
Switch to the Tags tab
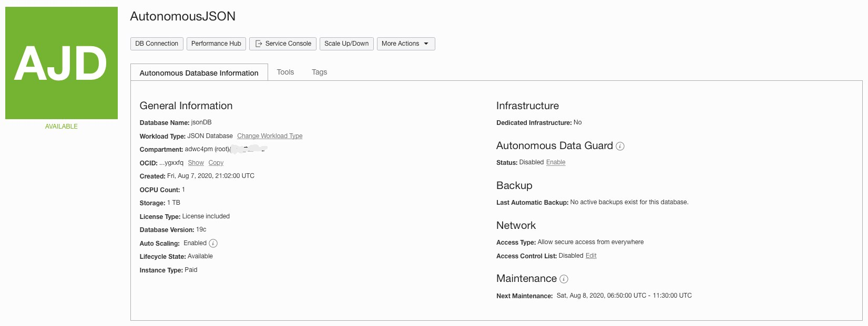tap(319, 72)
